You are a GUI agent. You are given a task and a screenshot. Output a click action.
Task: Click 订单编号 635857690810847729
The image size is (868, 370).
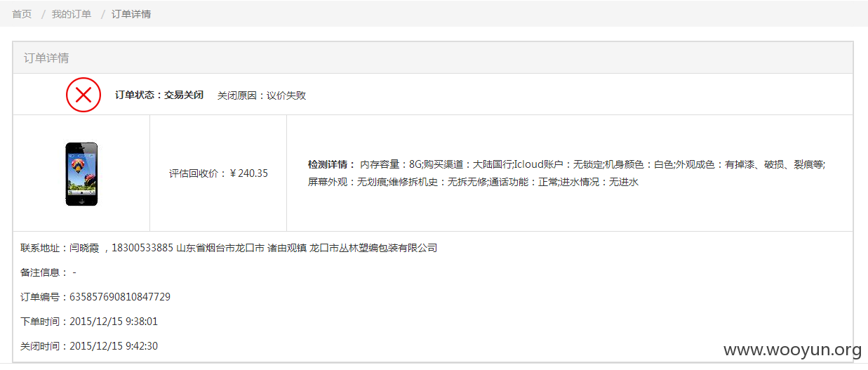click(95, 297)
